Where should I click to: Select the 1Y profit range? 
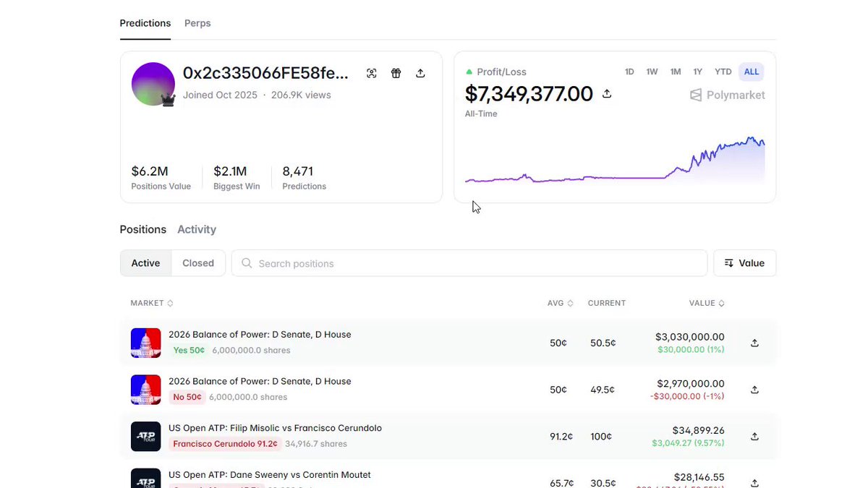(698, 72)
